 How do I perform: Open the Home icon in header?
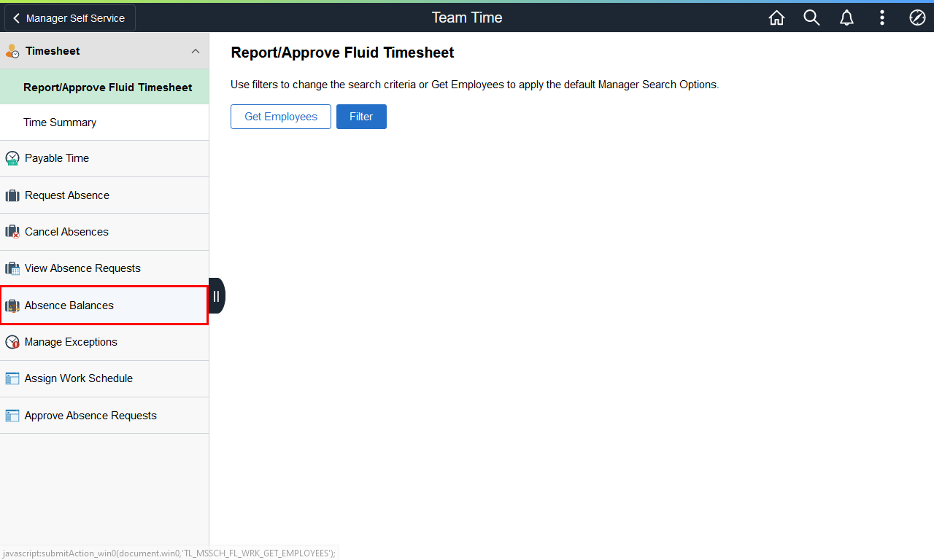(x=776, y=17)
